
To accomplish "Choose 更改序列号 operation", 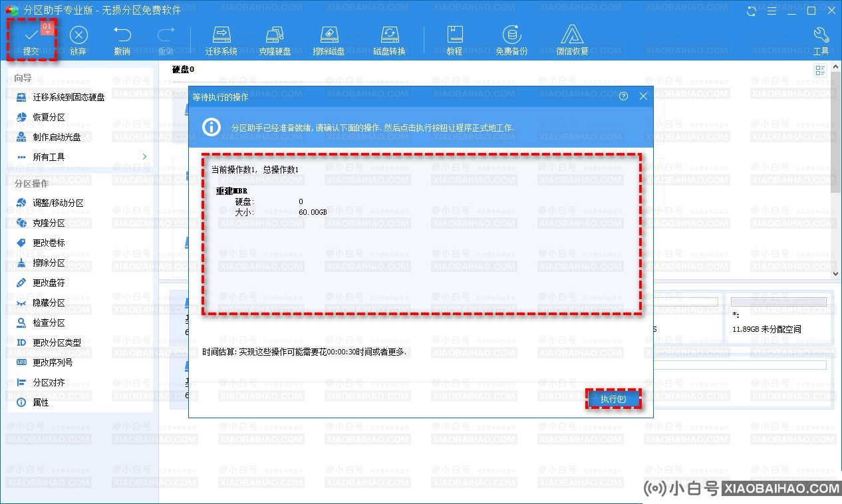I will (x=53, y=362).
